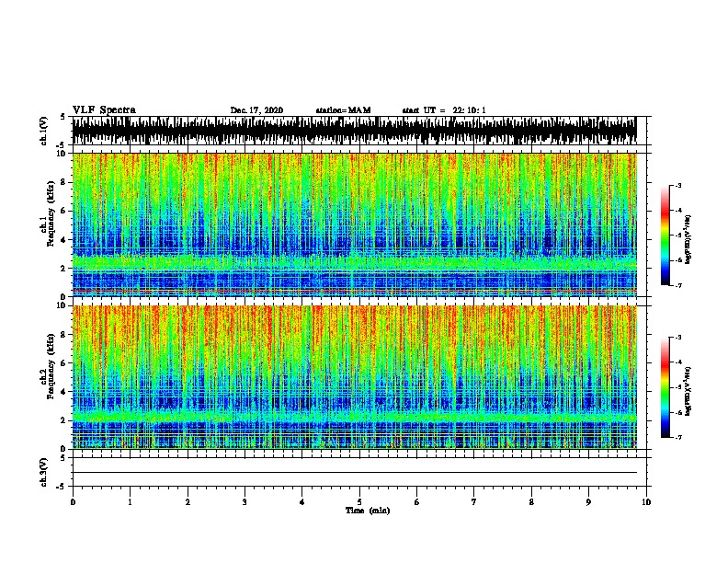Click the "ch.1(V)" waveform axis label

[43, 131]
